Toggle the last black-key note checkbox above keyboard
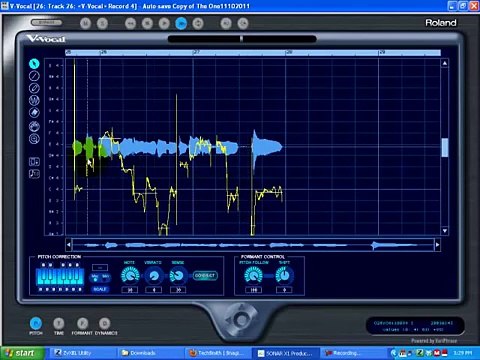 click(x=77, y=265)
